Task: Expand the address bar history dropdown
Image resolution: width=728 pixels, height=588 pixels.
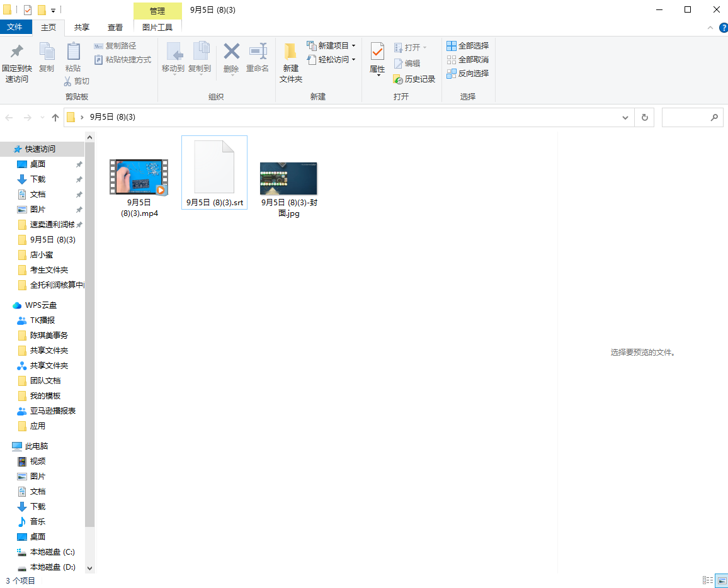Action: pyautogui.click(x=625, y=118)
